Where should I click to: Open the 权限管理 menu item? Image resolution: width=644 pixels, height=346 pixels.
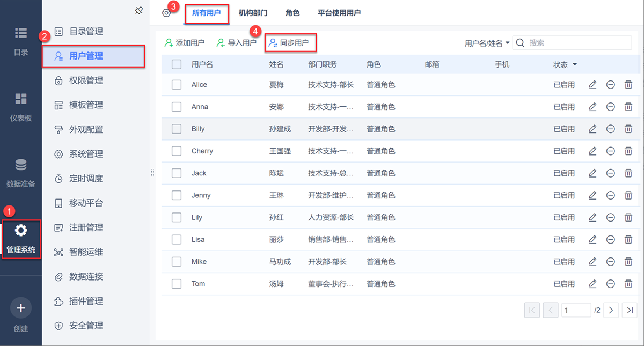click(x=86, y=80)
